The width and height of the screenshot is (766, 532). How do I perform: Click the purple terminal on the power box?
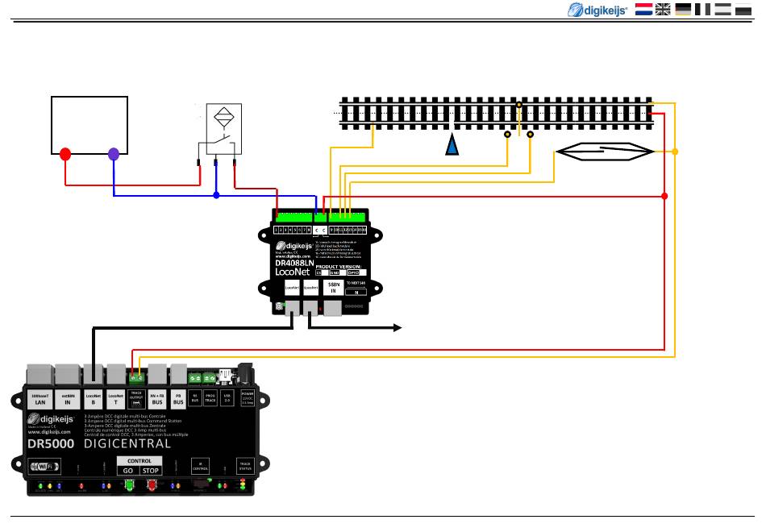point(114,153)
